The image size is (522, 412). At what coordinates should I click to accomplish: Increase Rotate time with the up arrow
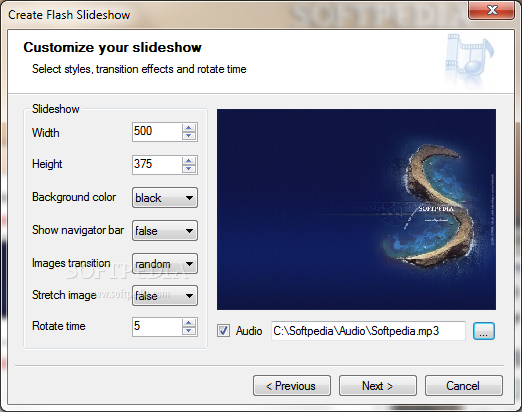point(189,323)
